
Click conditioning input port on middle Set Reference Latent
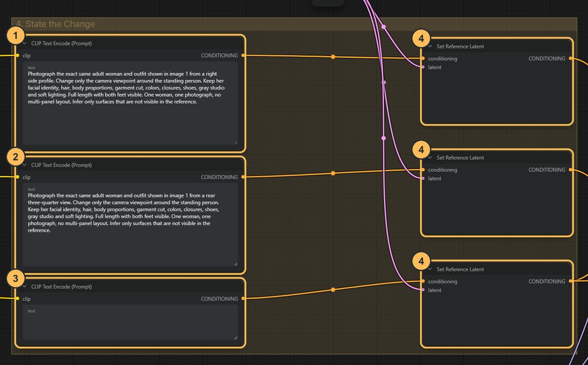[423, 170]
